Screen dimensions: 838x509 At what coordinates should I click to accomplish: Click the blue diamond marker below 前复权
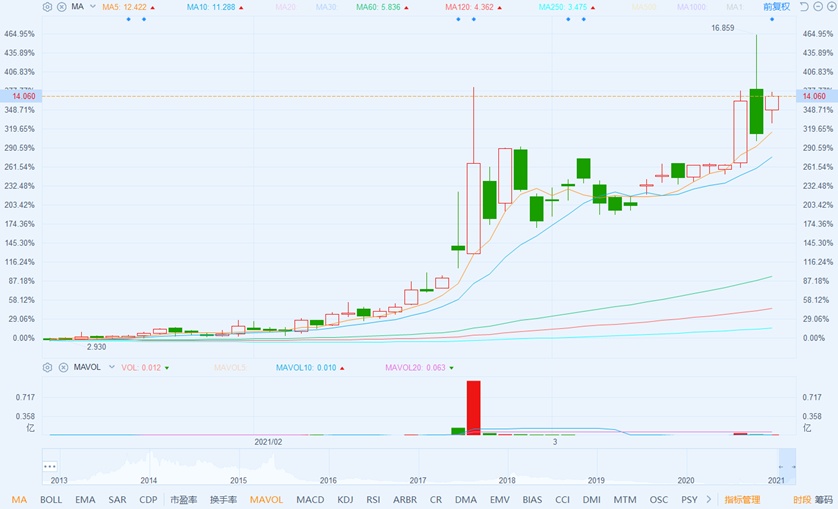(772, 19)
